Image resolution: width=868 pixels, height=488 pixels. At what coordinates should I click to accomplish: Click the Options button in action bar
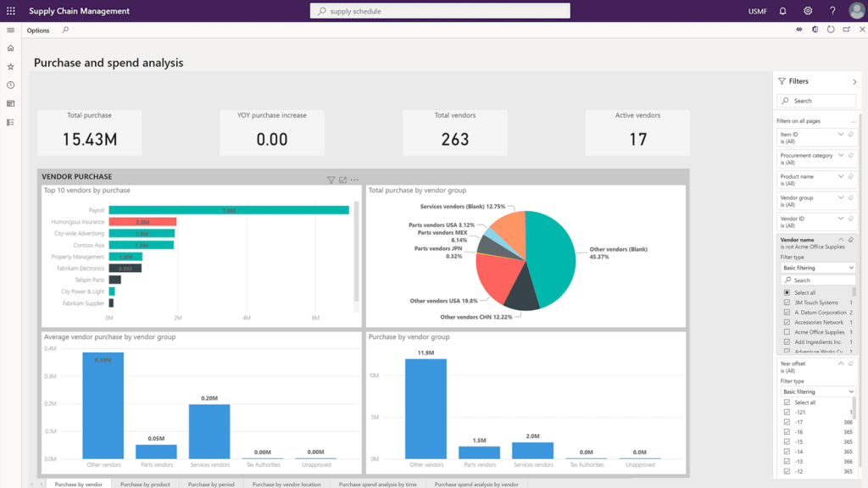38,30
